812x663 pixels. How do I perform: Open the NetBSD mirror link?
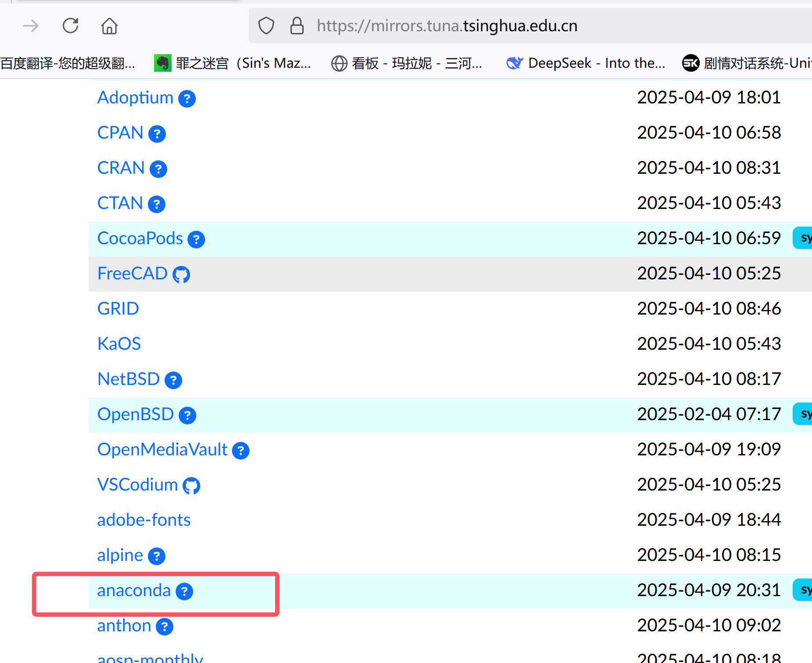point(129,379)
